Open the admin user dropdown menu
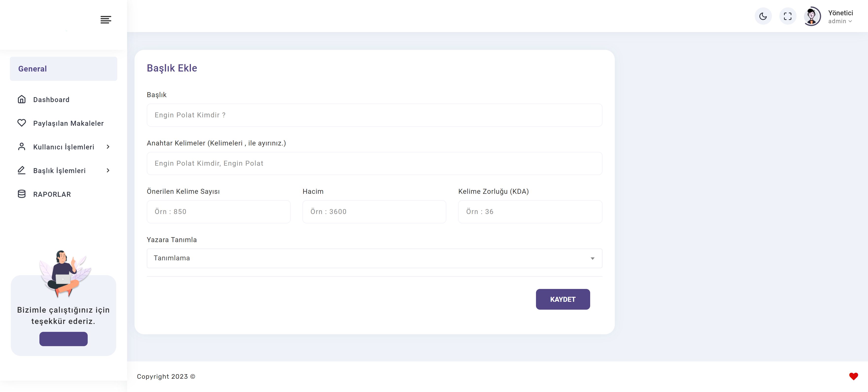This screenshot has width=868, height=392. coord(840,21)
